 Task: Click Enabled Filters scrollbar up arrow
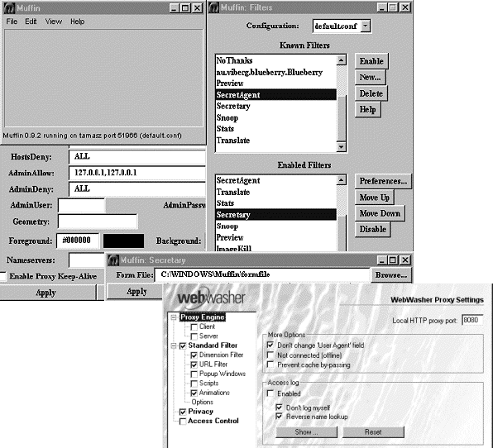point(342,180)
